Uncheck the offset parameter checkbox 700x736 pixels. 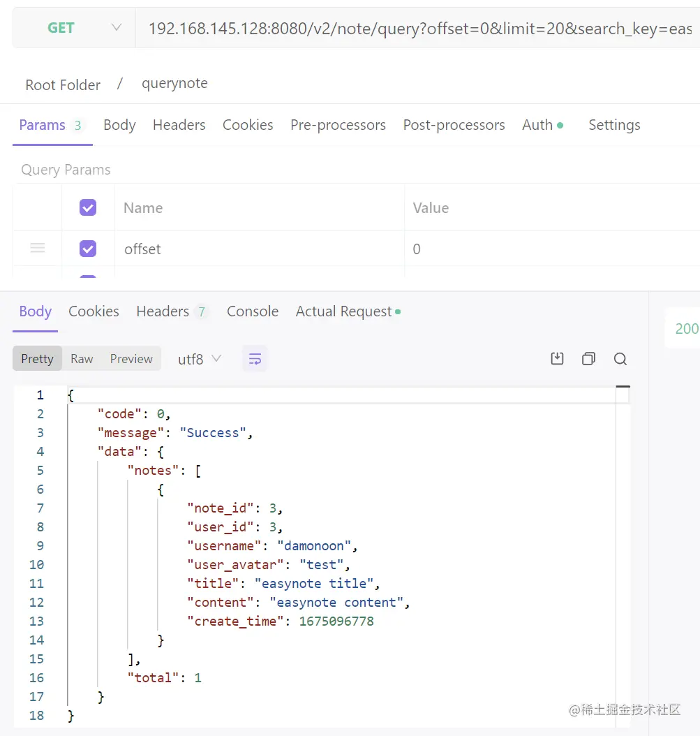[x=88, y=249]
